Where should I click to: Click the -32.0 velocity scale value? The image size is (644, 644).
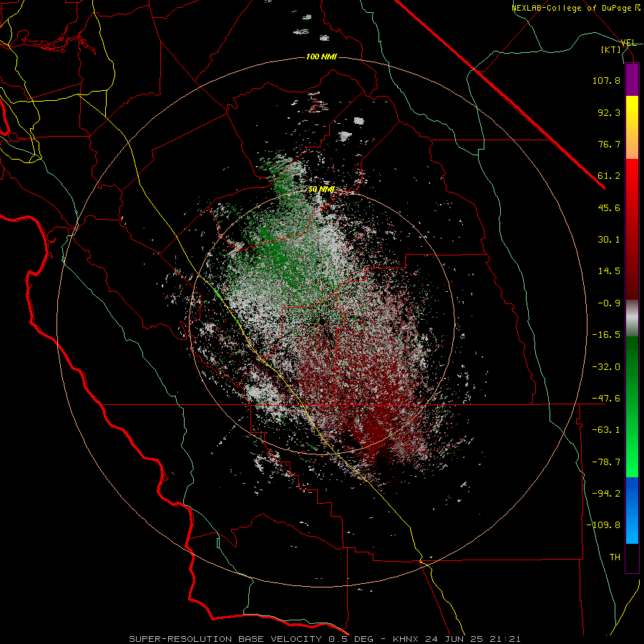(x=606, y=367)
